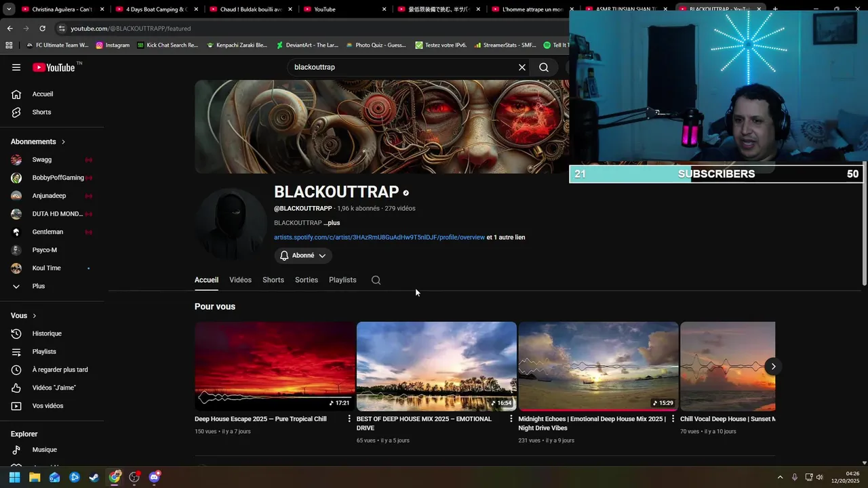The height and width of the screenshot is (488, 868).
Task: Open the Windows Start menu
Action: (x=14, y=477)
